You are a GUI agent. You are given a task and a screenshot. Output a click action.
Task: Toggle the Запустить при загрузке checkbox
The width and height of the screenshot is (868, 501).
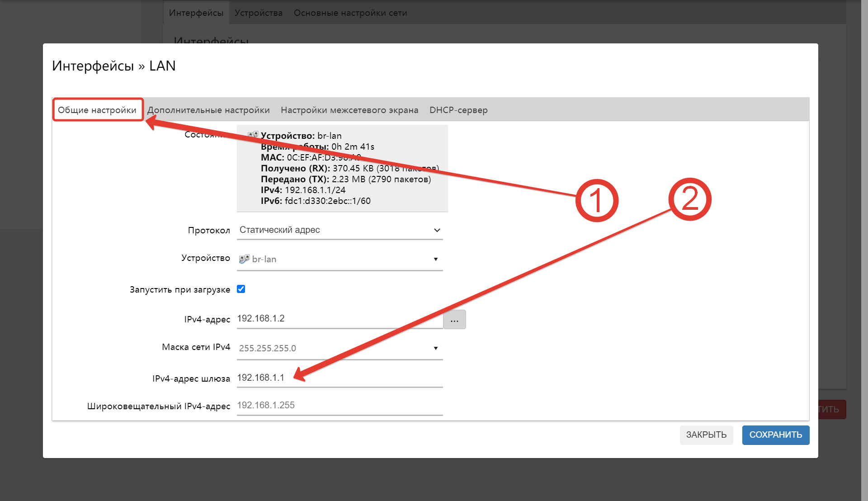click(241, 289)
